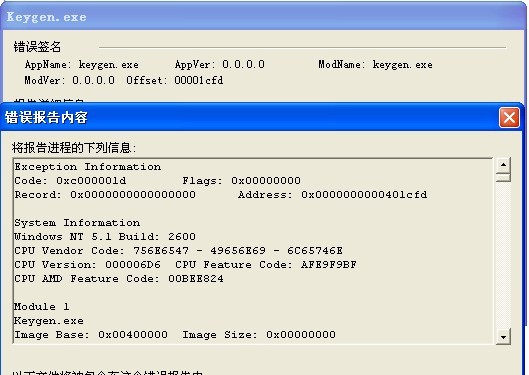The image size is (529, 375).
Task: Click the Keygen.exe module name line
Action: click(x=49, y=321)
